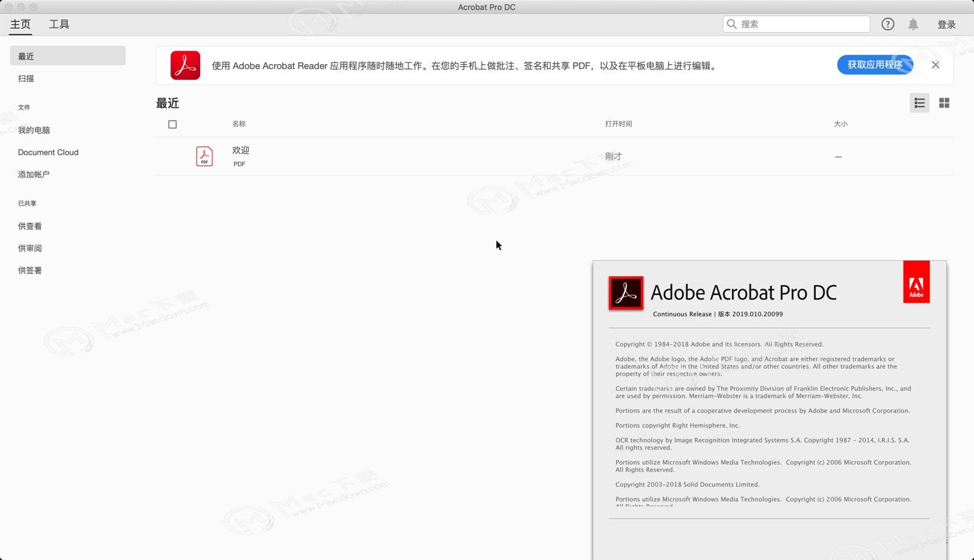
Task: Click the 刚才 opened time cell
Action: pyautogui.click(x=613, y=156)
